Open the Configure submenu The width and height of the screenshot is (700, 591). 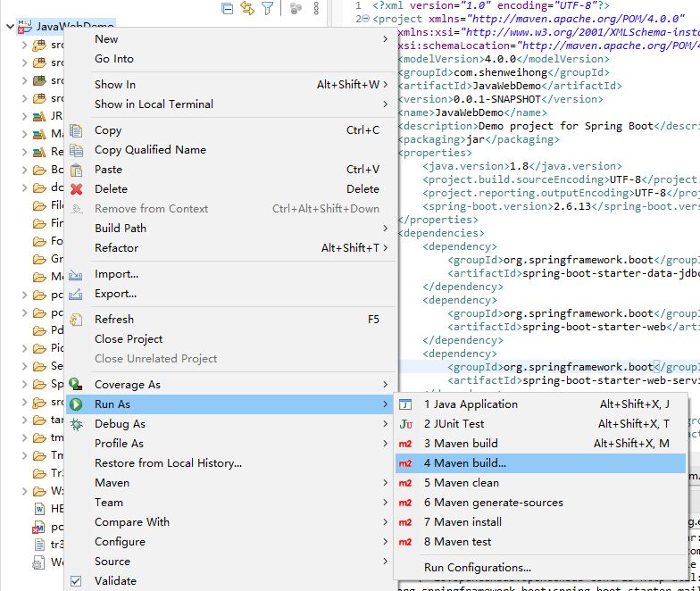point(230,542)
